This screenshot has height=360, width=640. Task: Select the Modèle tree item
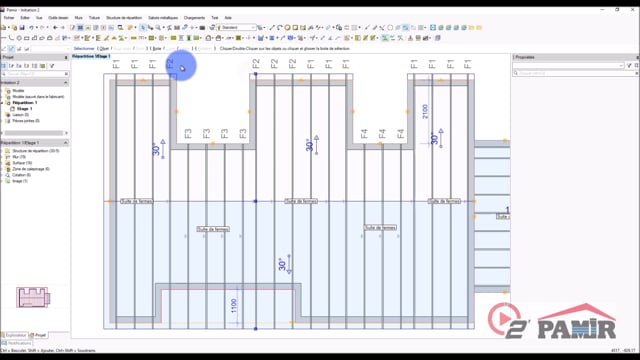(18, 91)
